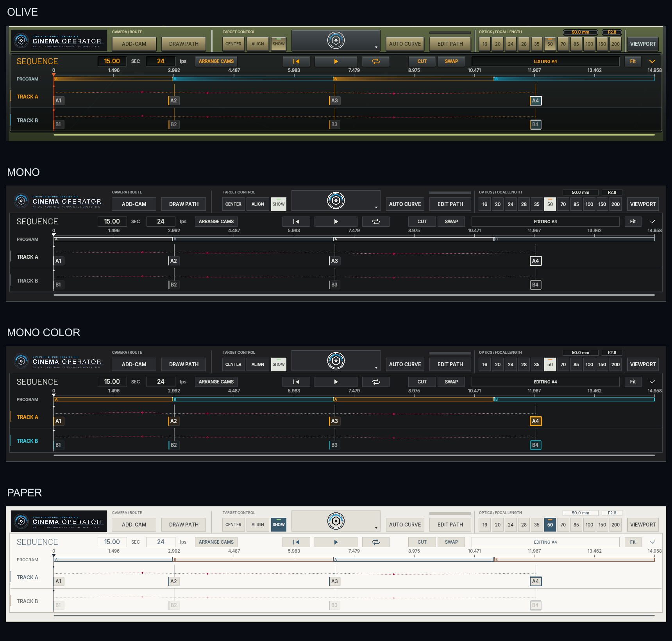
Task: Toggle loop icon in Mono Color panel
Action: click(375, 382)
